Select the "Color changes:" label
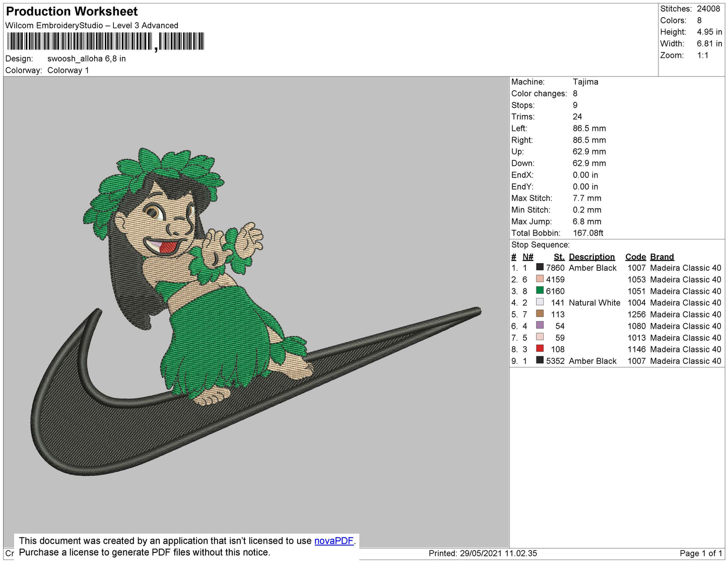The image size is (728, 563). (539, 93)
